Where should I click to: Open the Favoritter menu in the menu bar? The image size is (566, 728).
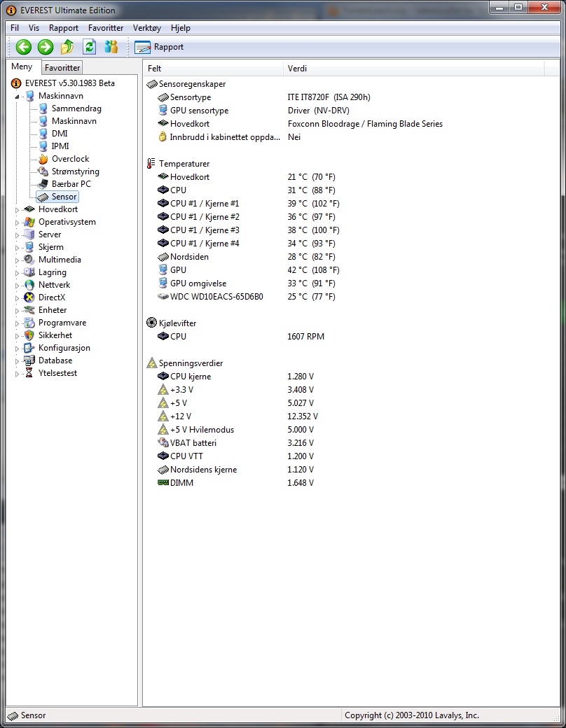[x=106, y=28]
